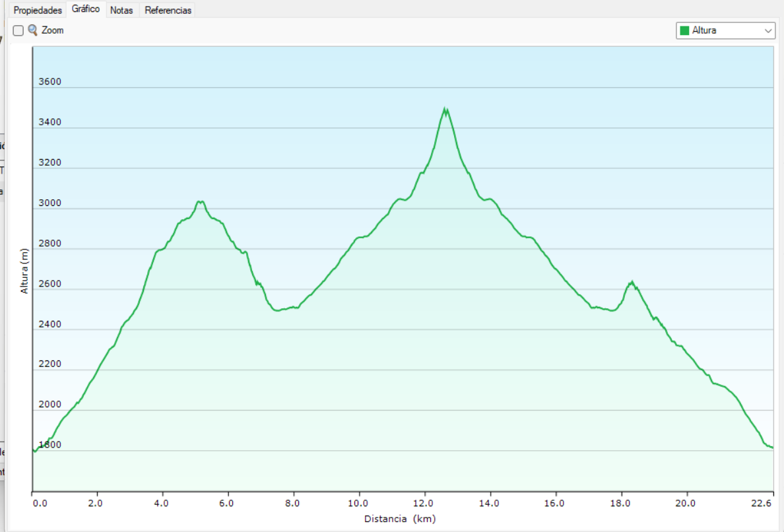Go to the Referencias tab

(168, 11)
